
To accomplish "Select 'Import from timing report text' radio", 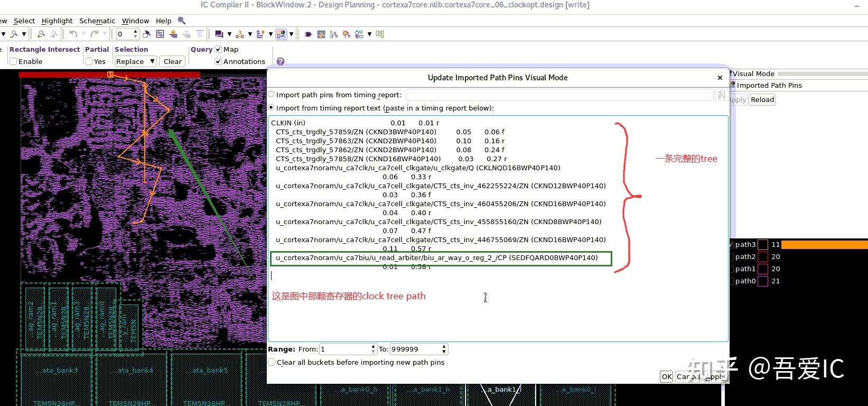I will click(x=271, y=107).
